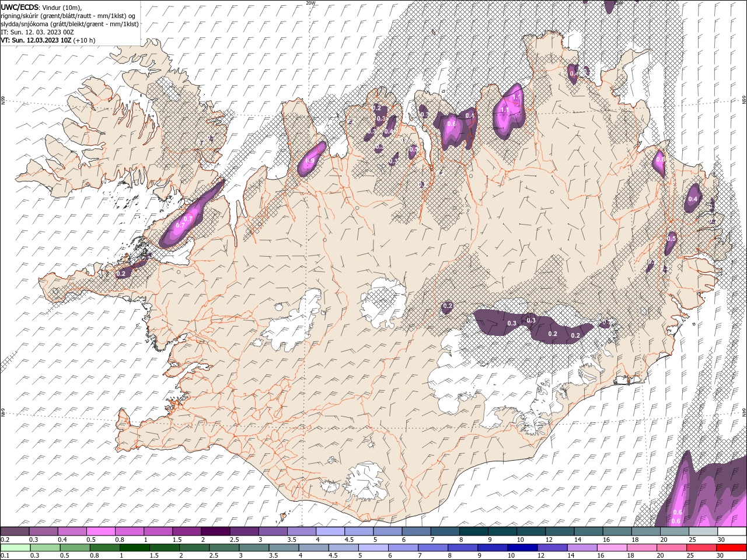Click the 'slydda/snjókoma' legend description line
Screen dimensions: 747x560
[69, 24]
